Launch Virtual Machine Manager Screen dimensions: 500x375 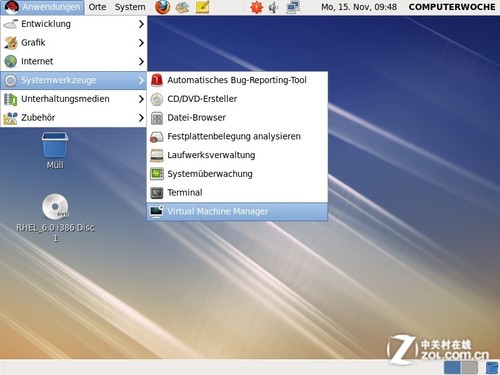click(x=237, y=211)
